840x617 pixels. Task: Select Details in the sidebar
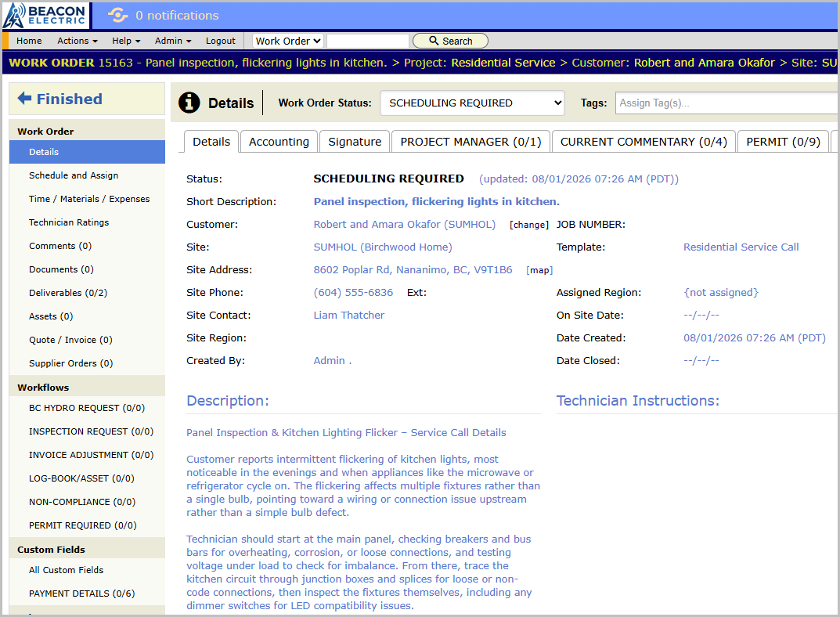click(88, 152)
